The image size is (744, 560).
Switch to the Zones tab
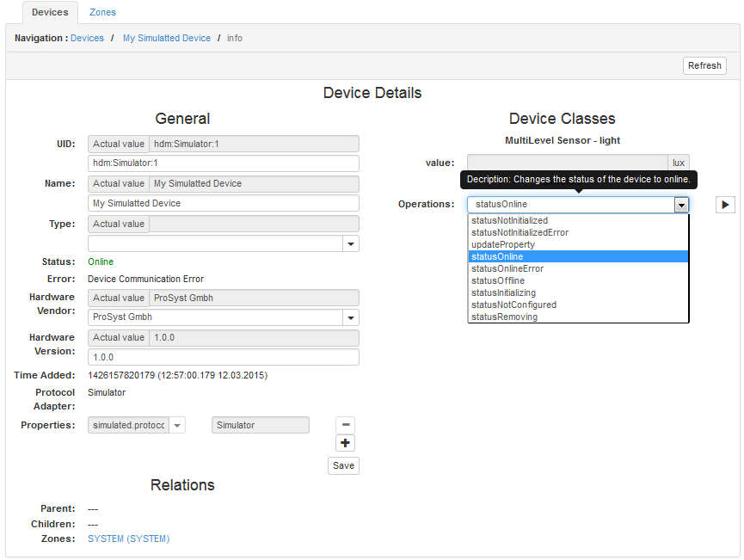click(x=102, y=12)
